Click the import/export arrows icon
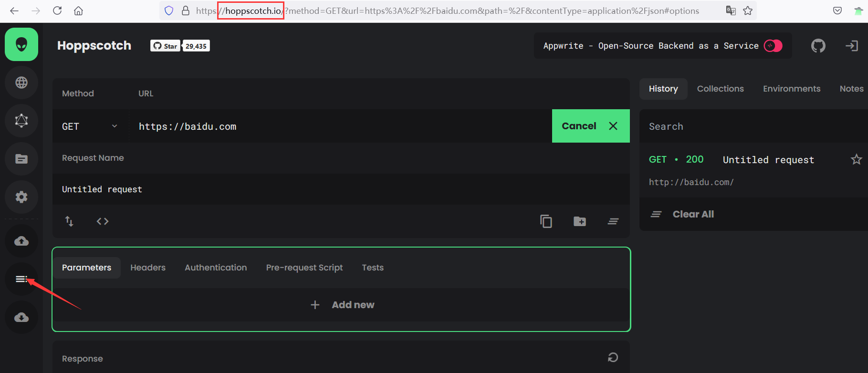Screen dimensions: 868x373 point(69,221)
